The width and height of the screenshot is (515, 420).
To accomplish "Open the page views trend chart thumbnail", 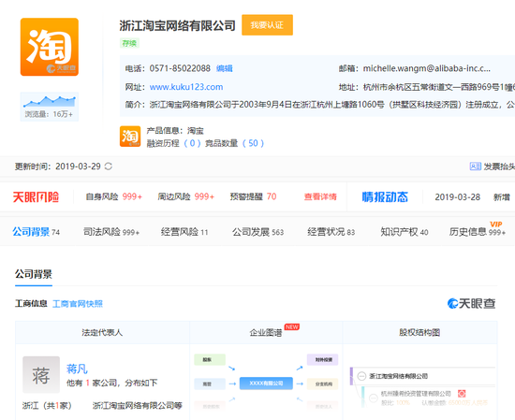I will [x=50, y=107].
